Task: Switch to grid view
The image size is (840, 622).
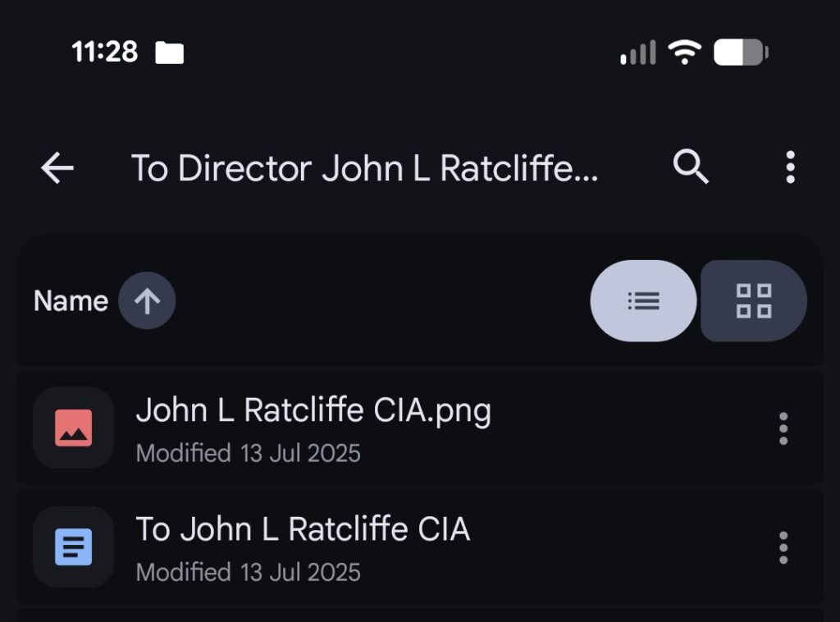Action: (x=753, y=301)
